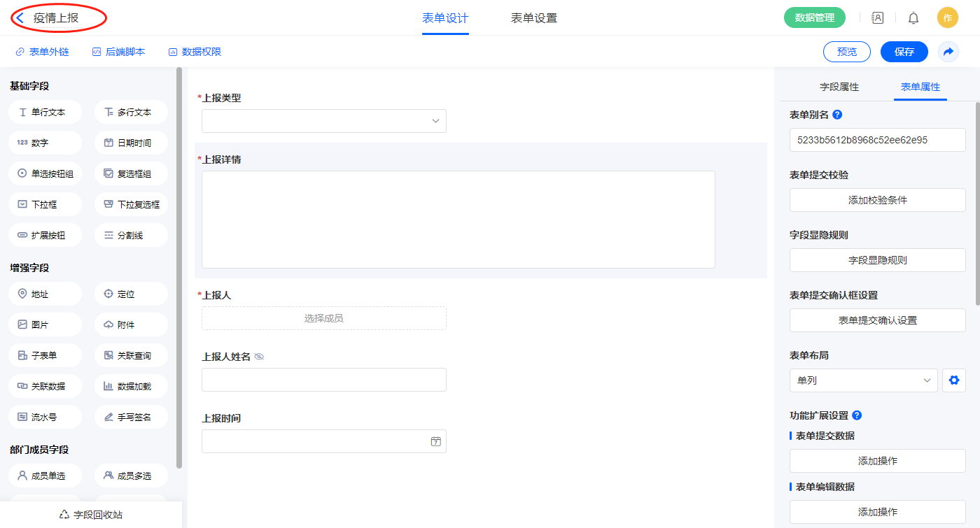Image resolution: width=980 pixels, height=528 pixels.
Task: Click the 保存 button
Action: click(904, 52)
